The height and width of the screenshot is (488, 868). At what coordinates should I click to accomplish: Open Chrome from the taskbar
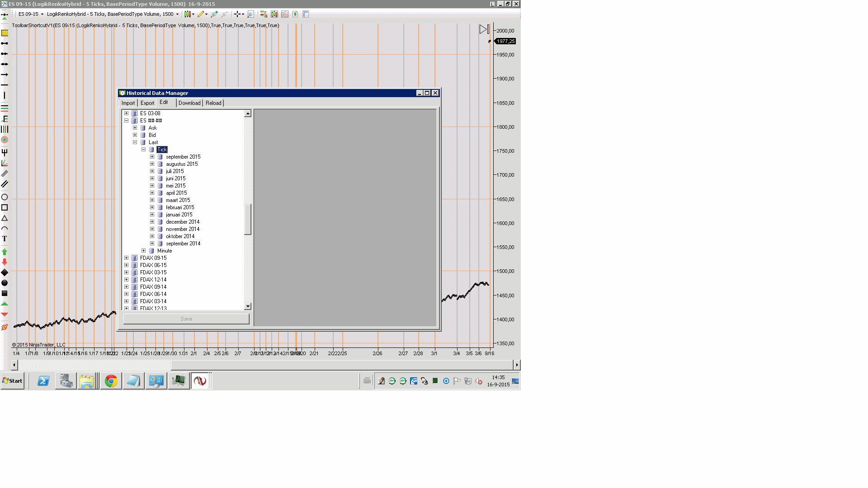click(x=111, y=381)
